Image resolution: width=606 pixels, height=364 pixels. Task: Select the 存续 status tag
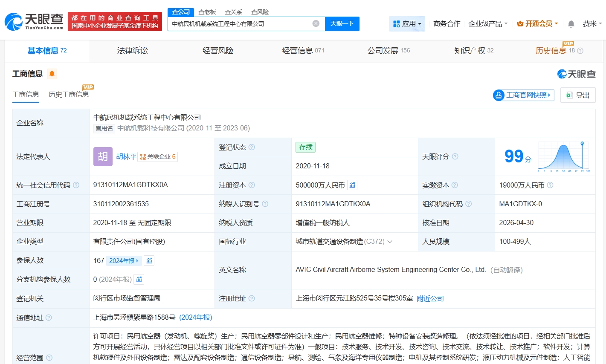click(x=306, y=147)
